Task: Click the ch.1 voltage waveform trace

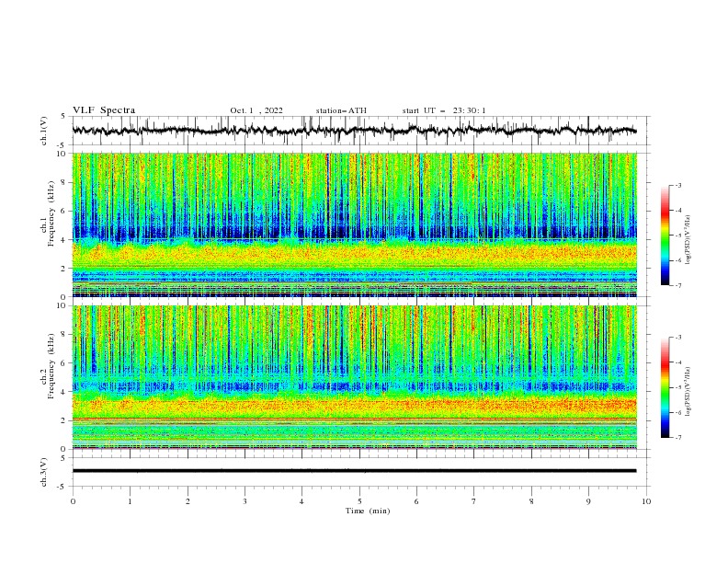Action: click(354, 131)
